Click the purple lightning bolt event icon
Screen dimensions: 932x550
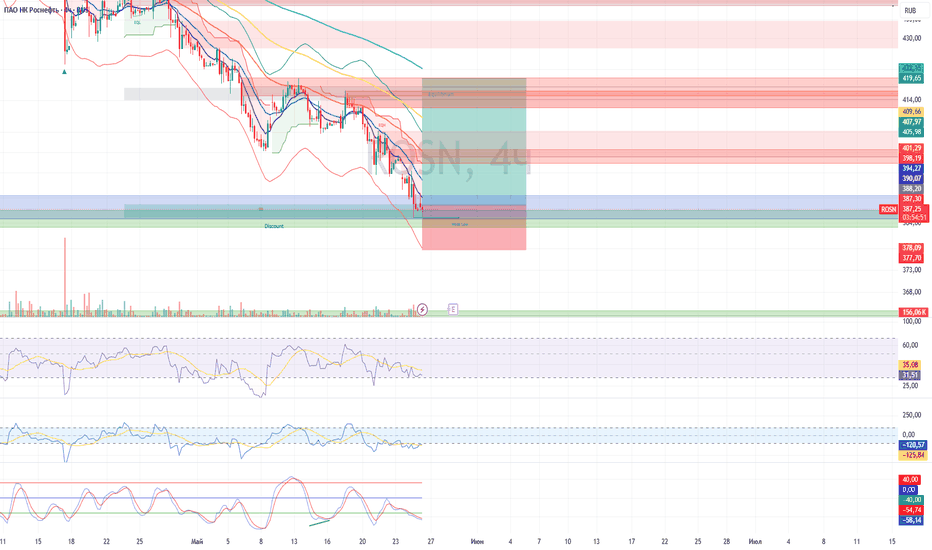coord(422,309)
